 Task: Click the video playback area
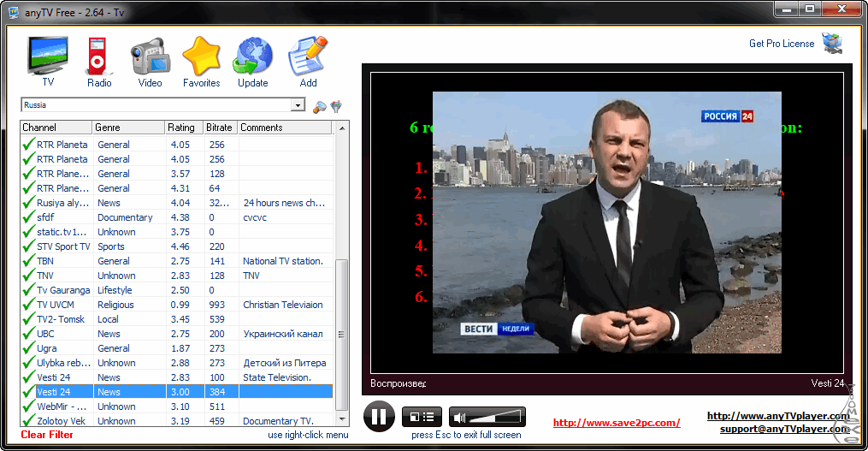pyautogui.click(x=606, y=223)
